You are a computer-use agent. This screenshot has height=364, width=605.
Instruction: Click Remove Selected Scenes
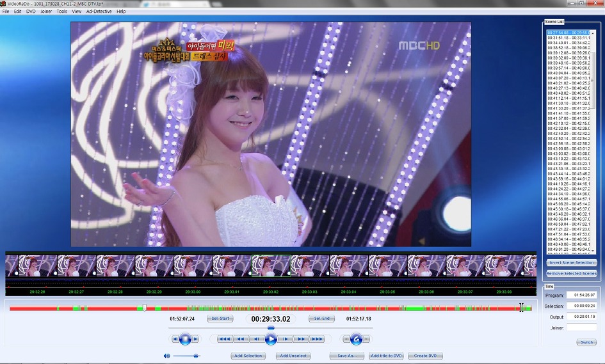572,273
